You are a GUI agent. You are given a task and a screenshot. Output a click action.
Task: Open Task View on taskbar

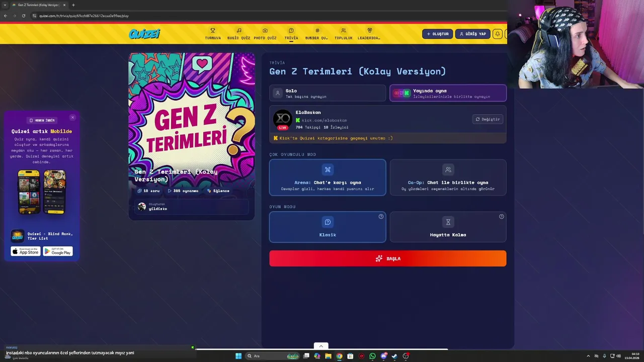click(x=306, y=356)
